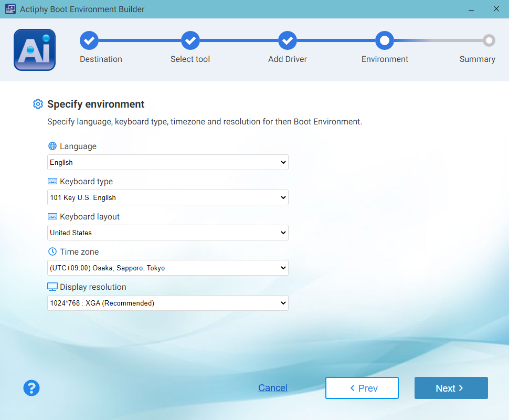Click the gear icon beside Specify environment
Screen dimensions: 509x420
pyautogui.click(x=38, y=104)
